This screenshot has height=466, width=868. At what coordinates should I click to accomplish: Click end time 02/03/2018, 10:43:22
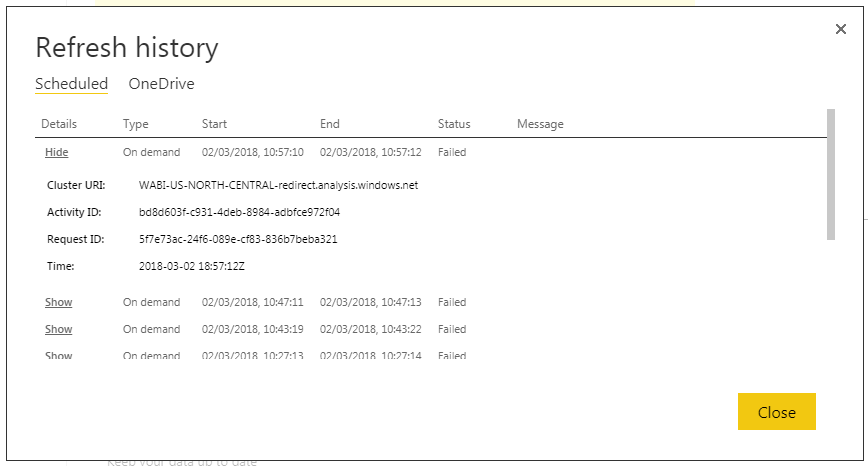(x=370, y=329)
